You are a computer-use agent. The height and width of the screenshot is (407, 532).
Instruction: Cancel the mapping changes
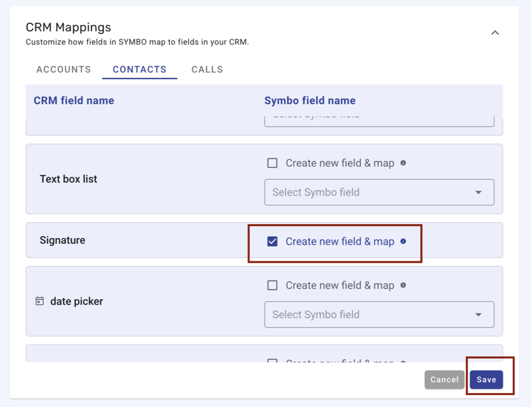coord(444,380)
